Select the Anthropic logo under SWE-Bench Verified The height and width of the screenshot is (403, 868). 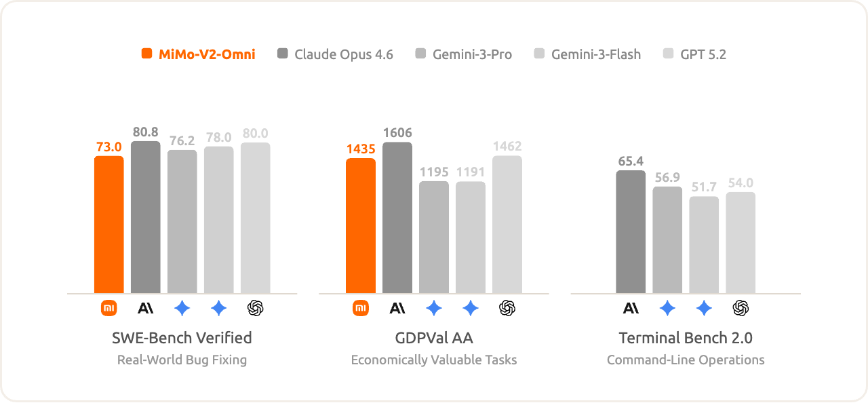(145, 308)
